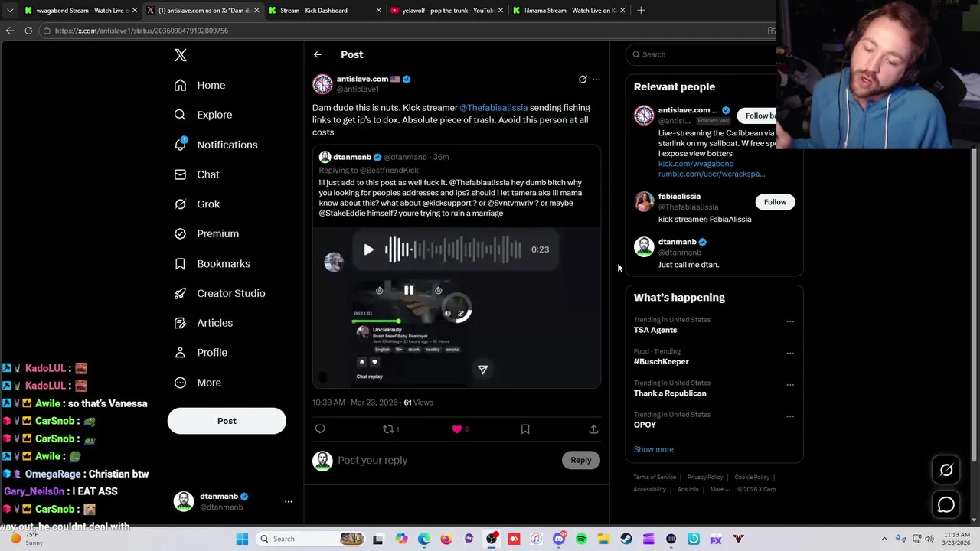Click the reply comment icon

[x=320, y=429]
